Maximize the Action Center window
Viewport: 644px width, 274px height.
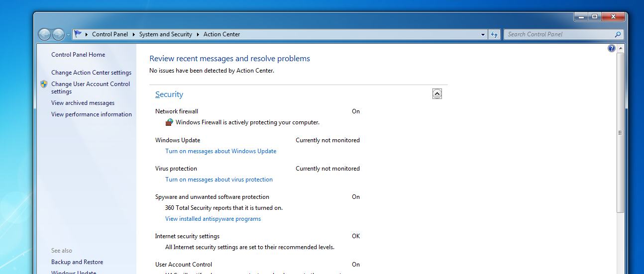click(x=594, y=16)
